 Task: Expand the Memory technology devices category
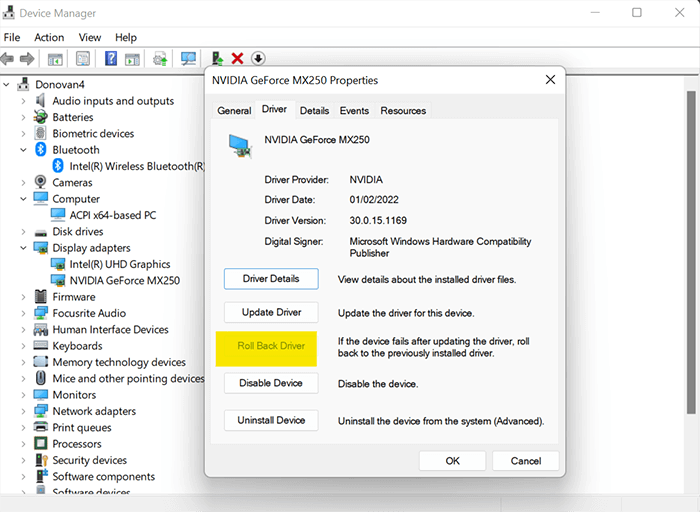(23, 362)
